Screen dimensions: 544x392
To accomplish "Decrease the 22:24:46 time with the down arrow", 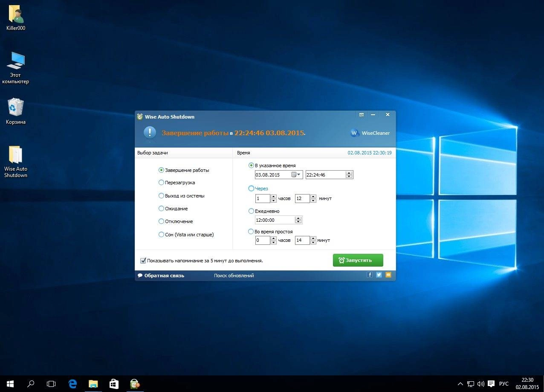I will coord(349,177).
